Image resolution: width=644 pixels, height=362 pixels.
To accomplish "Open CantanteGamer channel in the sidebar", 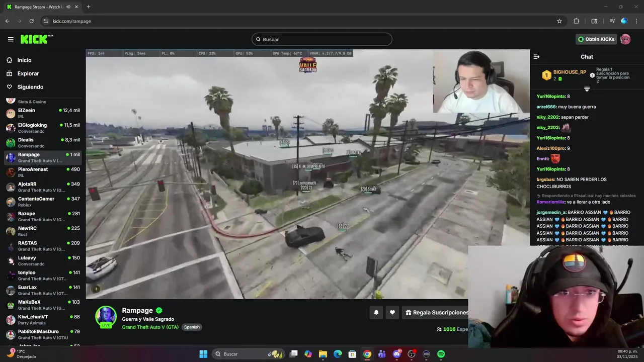I will click(42, 202).
